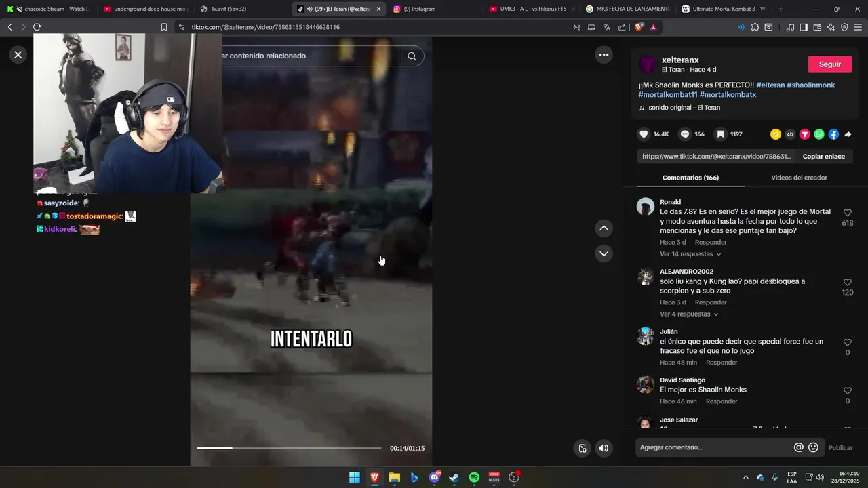The width and height of the screenshot is (868, 488).
Task: Open the Brave Wallet icon in toolbar
Action: pos(817,27)
